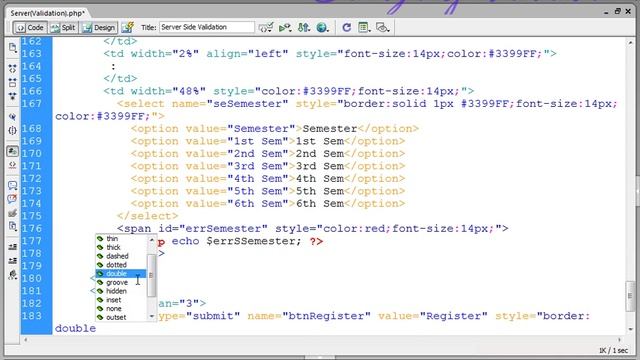Open Preview in Browser globe dropdown

[x=322, y=28]
